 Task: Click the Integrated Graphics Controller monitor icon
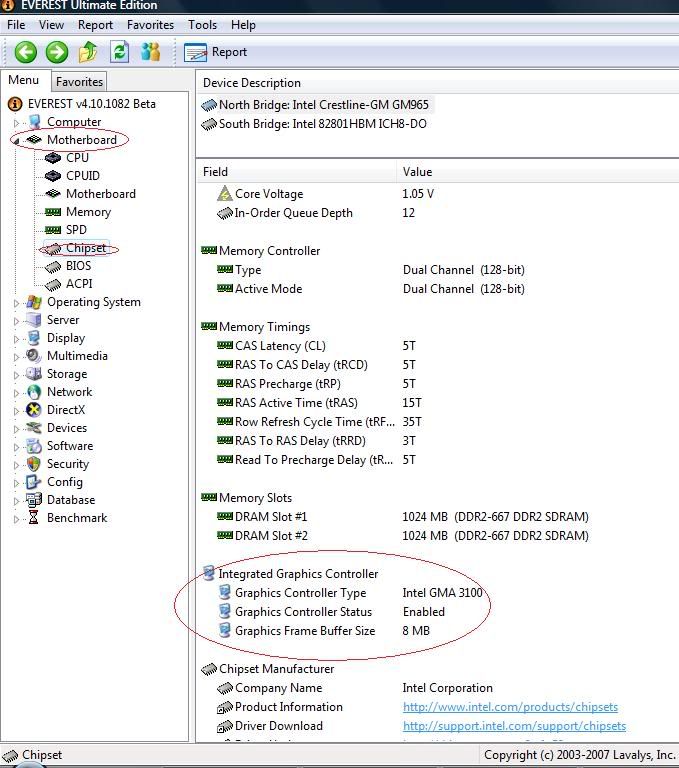coord(209,574)
